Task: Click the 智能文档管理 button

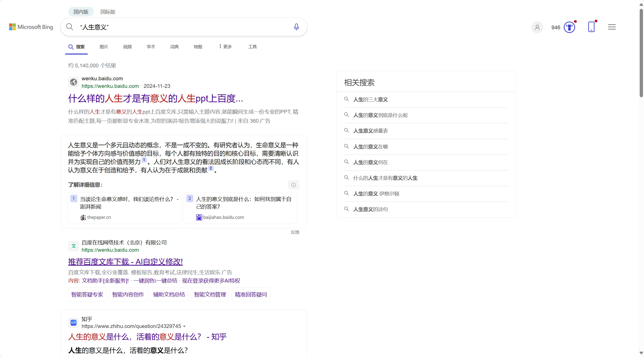Action: point(210,295)
